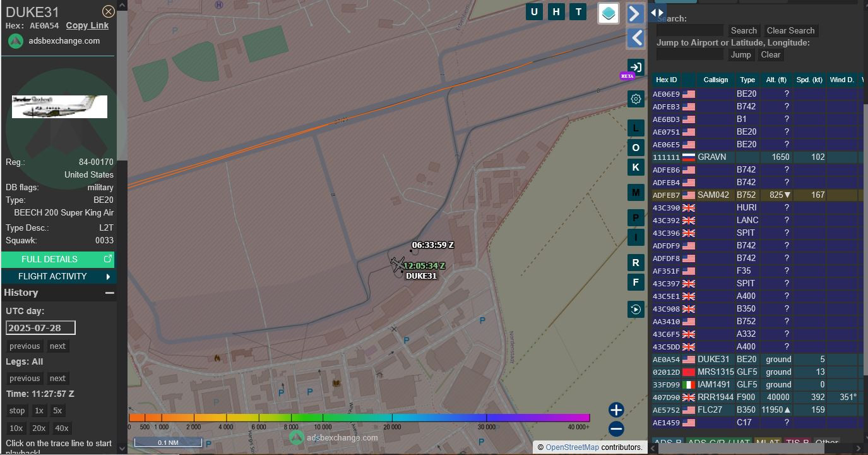Toggle the U map filter button

pyautogui.click(x=535, y=11)
